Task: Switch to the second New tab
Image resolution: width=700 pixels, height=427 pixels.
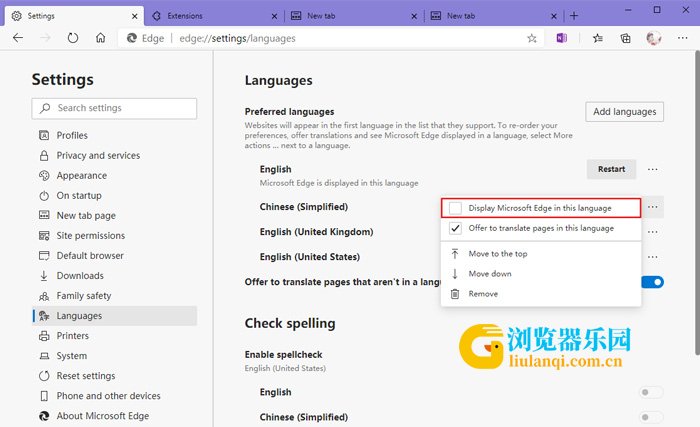Action: [x=494, y=16]
